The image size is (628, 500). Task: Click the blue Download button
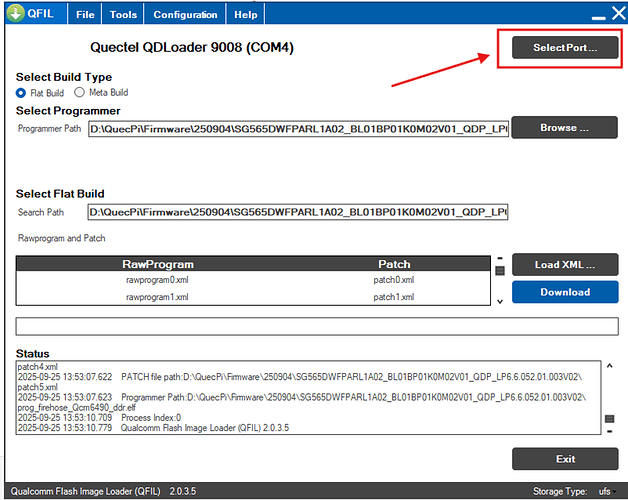[565, 292]
